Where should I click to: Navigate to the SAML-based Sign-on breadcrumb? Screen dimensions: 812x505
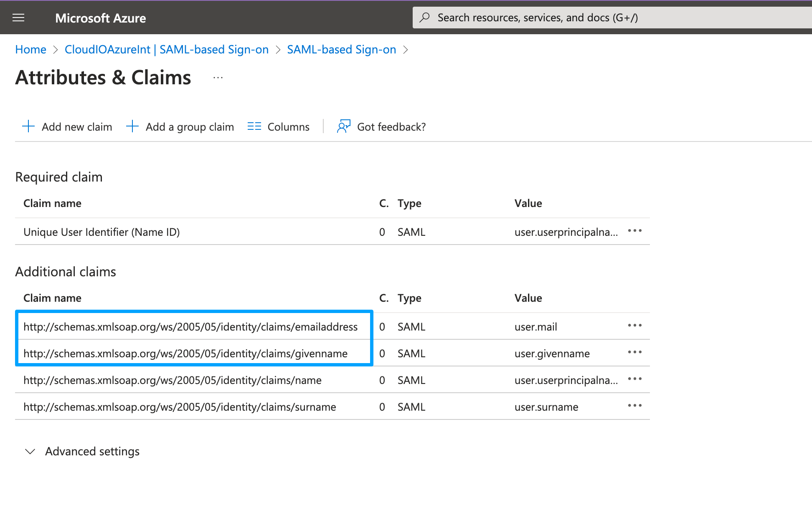tap(341, 50)
